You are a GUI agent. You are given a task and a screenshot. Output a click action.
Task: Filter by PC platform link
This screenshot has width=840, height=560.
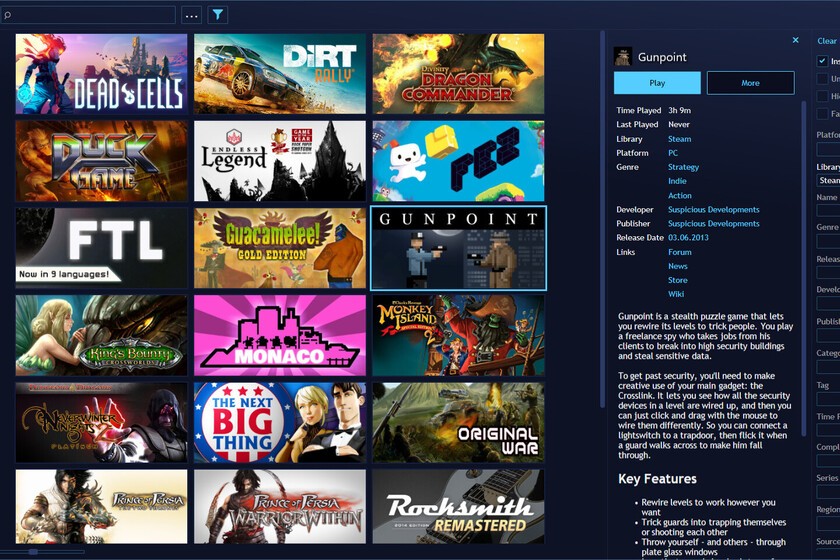click(673, 153)
